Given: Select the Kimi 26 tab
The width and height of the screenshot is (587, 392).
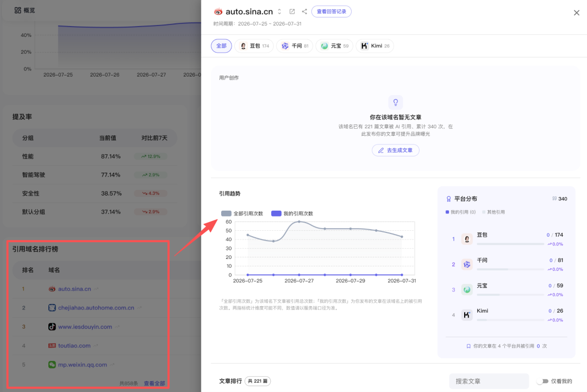Looking at the screenshot, I should (374, 46).
